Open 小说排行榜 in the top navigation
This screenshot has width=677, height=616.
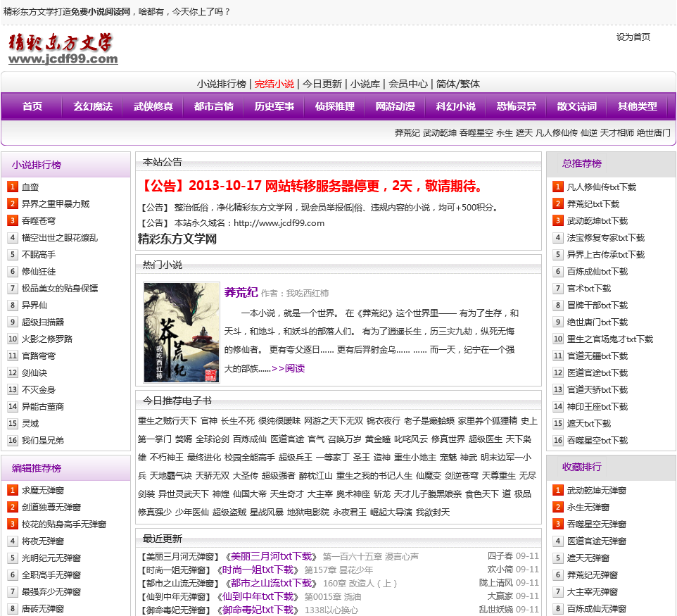[x=222, y=84]
